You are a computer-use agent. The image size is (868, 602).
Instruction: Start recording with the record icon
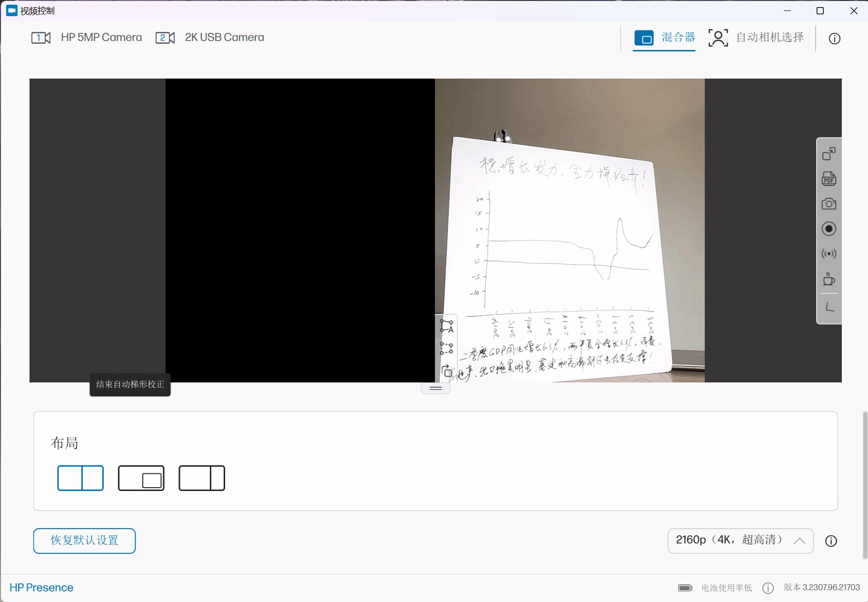(829, 229)
